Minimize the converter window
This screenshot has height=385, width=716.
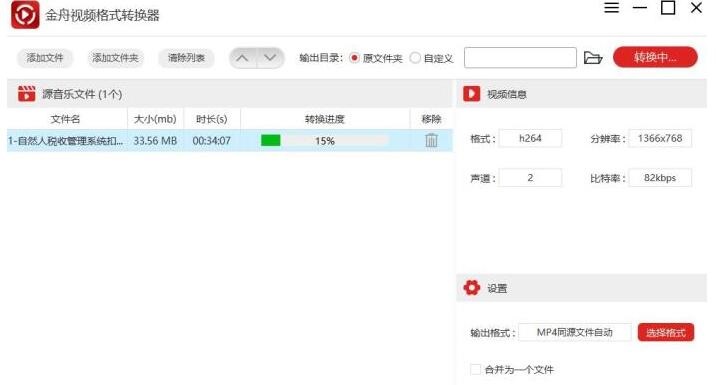[x=639, y=8]
